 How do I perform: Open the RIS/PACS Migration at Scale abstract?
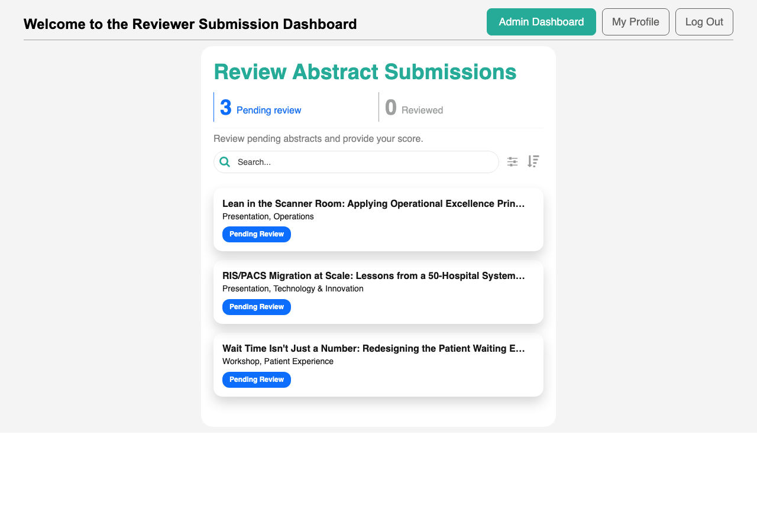(378, 292)
